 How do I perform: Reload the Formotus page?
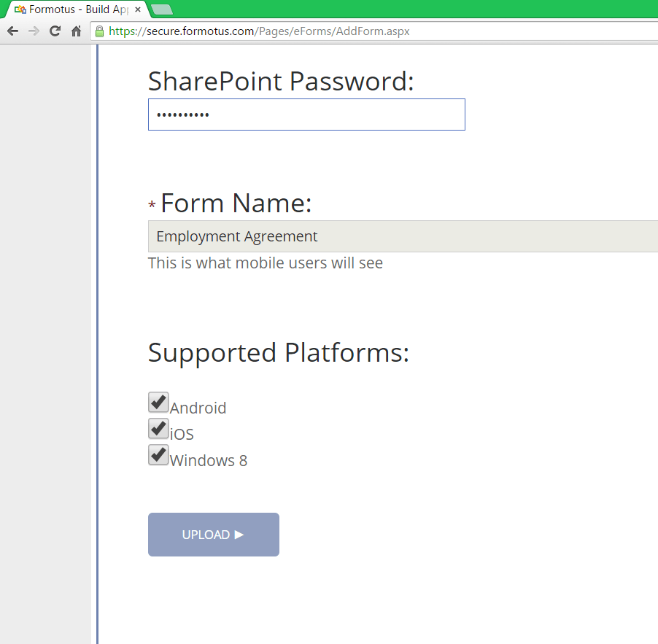(55, 31)
